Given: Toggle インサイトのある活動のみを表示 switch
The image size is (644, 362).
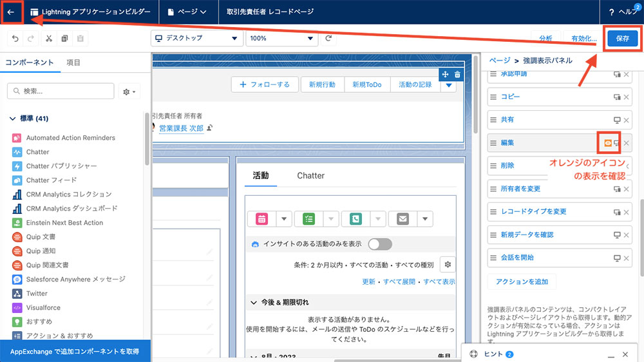Looking at the screenshot, I should 380,244.
